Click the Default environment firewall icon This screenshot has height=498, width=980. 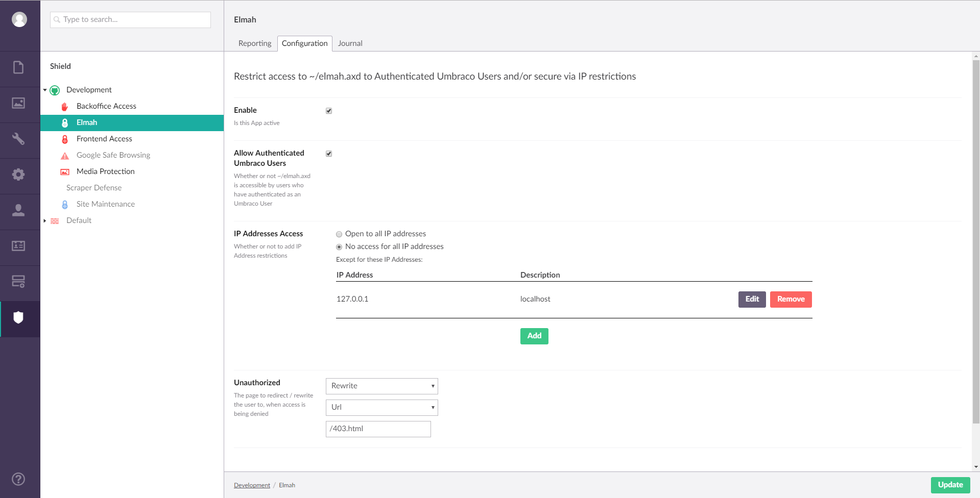pyautogui.click(x=55, y=221)
